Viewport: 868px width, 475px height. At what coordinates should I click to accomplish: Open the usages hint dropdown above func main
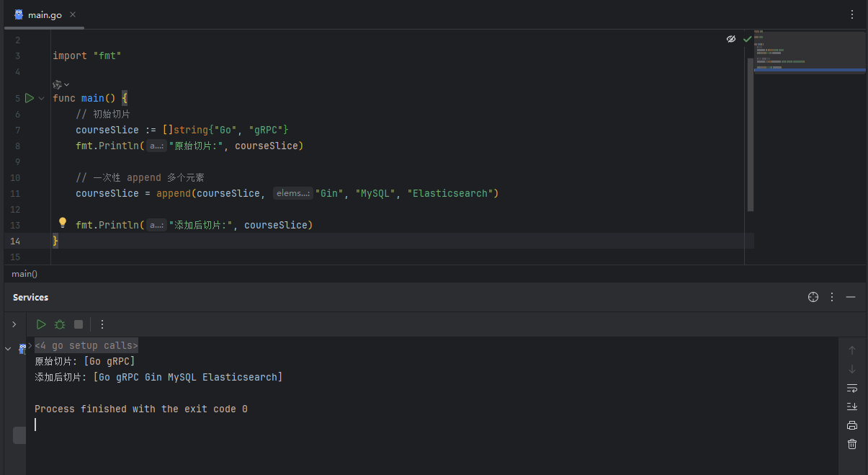61,84
